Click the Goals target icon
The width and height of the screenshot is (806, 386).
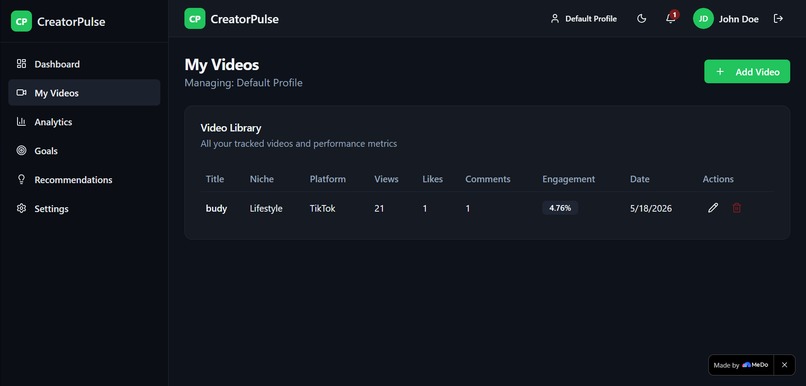21,151
